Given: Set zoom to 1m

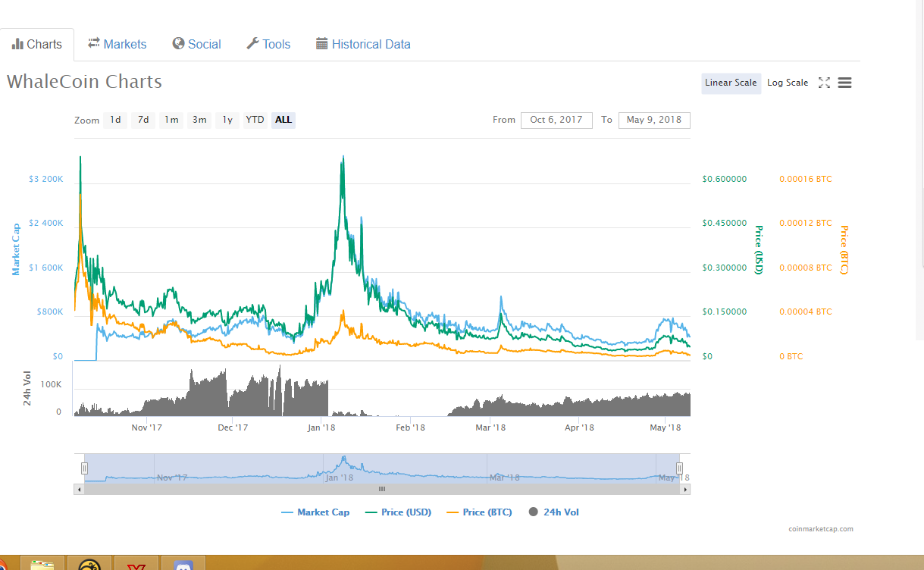Looking at the screenshot, I should pyautogui.click(x=171, y=120).
